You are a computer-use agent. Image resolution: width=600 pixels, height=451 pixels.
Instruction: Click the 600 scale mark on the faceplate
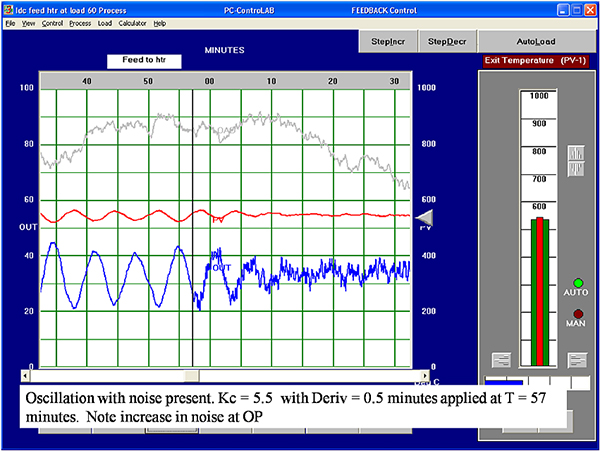[x=539, y=207]
